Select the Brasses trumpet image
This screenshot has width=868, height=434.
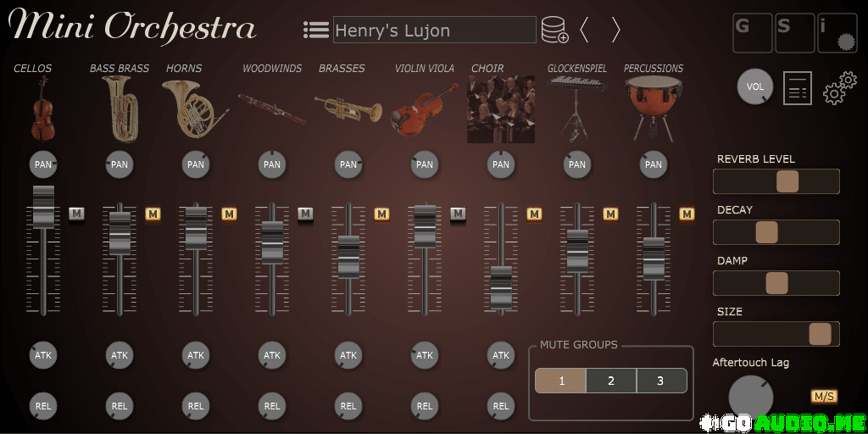pyautogui.click(x=348, y=109)
